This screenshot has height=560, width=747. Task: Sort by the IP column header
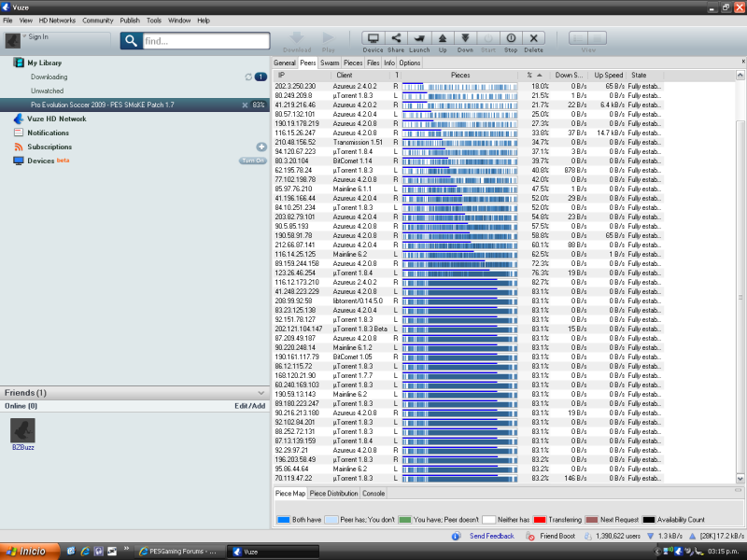coord(302,76)
